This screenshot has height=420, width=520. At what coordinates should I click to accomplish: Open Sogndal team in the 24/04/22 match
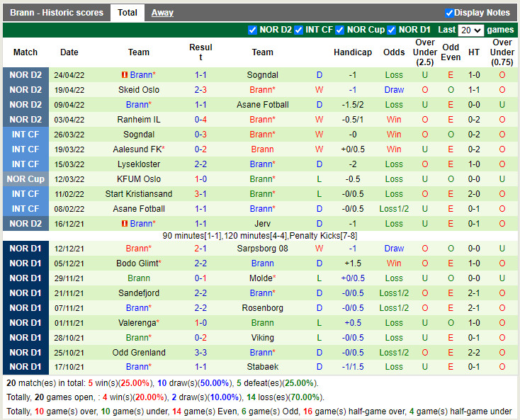tap(262, 75)
